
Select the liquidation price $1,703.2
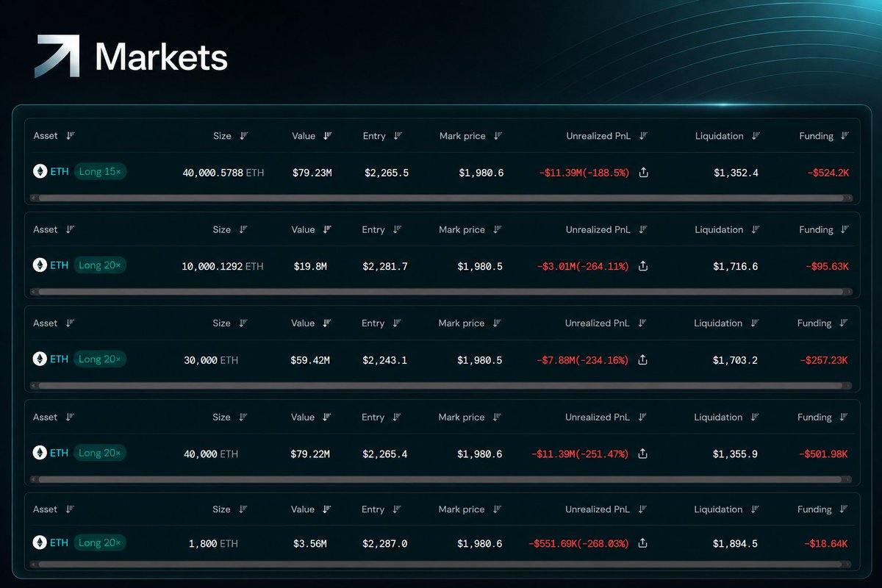pos(735,361)
